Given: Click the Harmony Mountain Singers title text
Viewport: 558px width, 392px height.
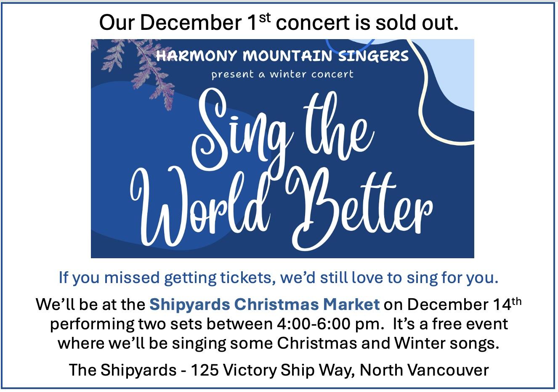Looking at the screenshot, I should 282,56.
